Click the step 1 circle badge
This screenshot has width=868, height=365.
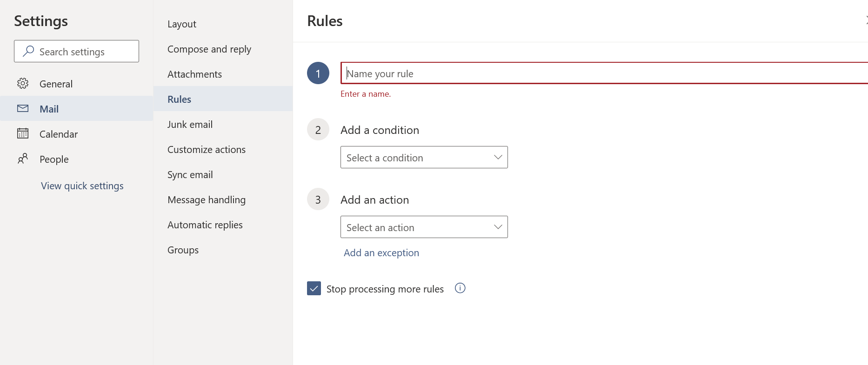(x=318, y=73)
